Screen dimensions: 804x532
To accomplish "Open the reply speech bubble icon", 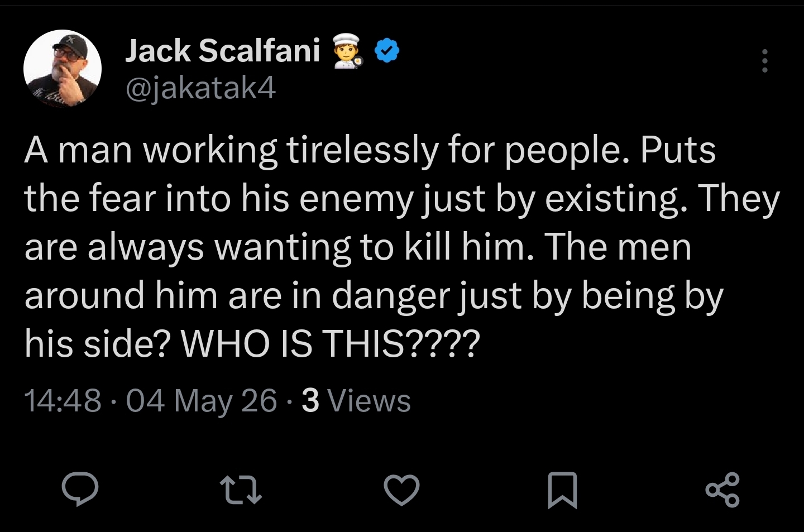I will pos(80,489).
